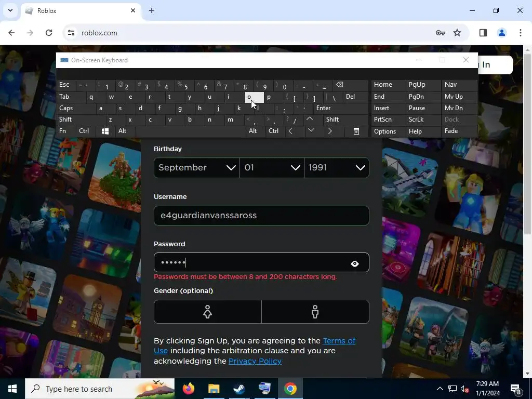
Task: Click the up arrow key on the on-screen keyboard
Action: click(x=310, y=119)
